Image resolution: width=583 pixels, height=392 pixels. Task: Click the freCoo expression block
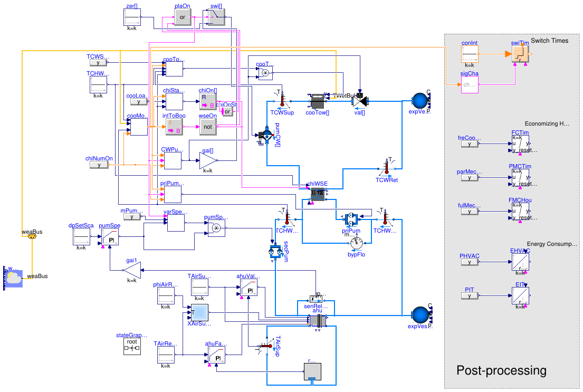(x=470, y=144)
